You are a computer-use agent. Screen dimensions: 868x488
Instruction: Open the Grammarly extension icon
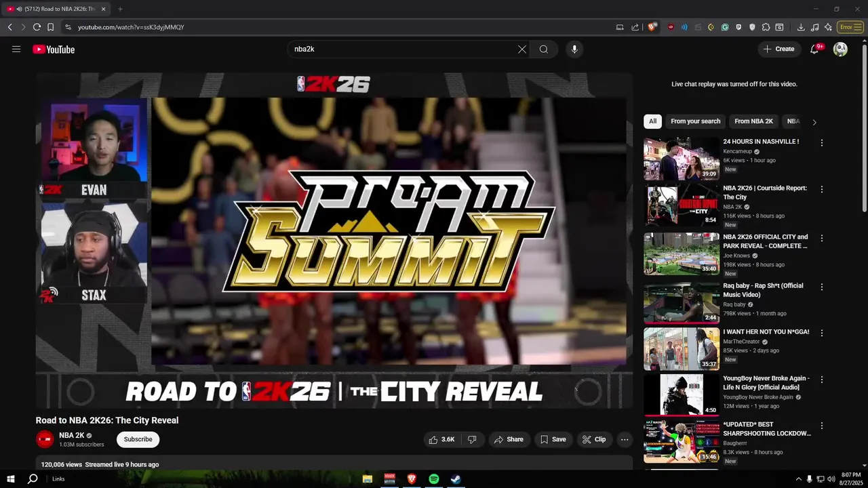pos(725,27)
